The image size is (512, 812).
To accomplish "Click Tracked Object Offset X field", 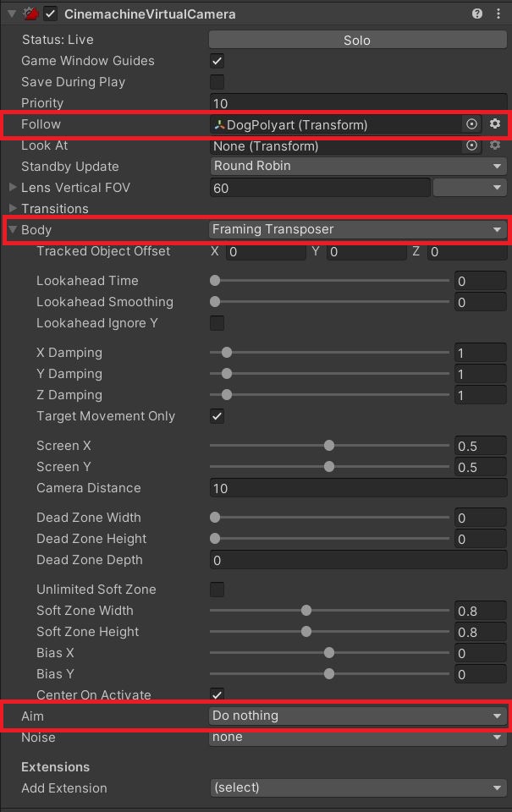I will [x=266, y=252].
